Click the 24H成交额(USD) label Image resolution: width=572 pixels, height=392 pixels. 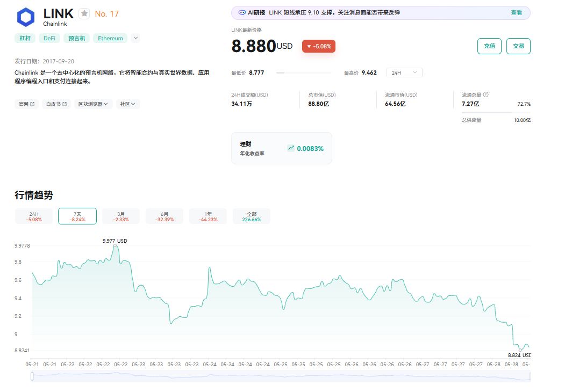[x=249, y=95]
